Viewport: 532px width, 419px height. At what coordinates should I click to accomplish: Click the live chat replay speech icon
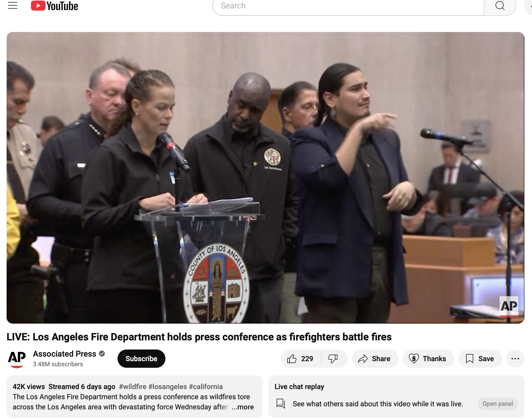pos(280,403)
